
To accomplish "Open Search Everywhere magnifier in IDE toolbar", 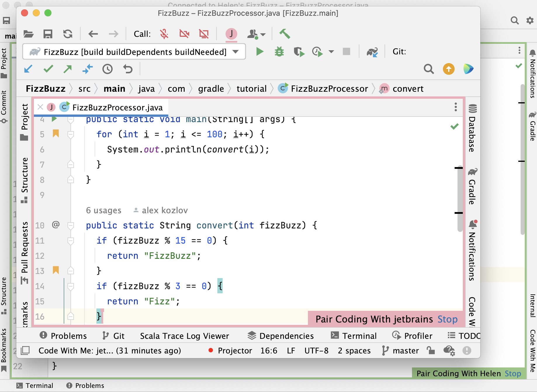I will pos(429,69).
